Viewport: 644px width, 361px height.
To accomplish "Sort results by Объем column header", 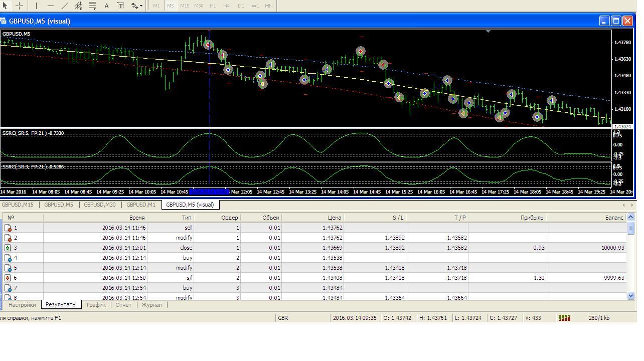I will coord(261,218).
